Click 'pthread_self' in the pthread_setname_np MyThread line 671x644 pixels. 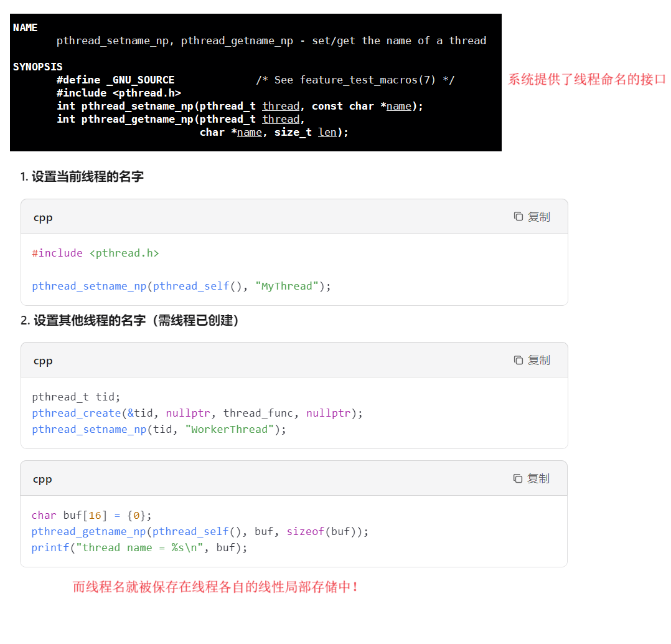pos(191,286)
